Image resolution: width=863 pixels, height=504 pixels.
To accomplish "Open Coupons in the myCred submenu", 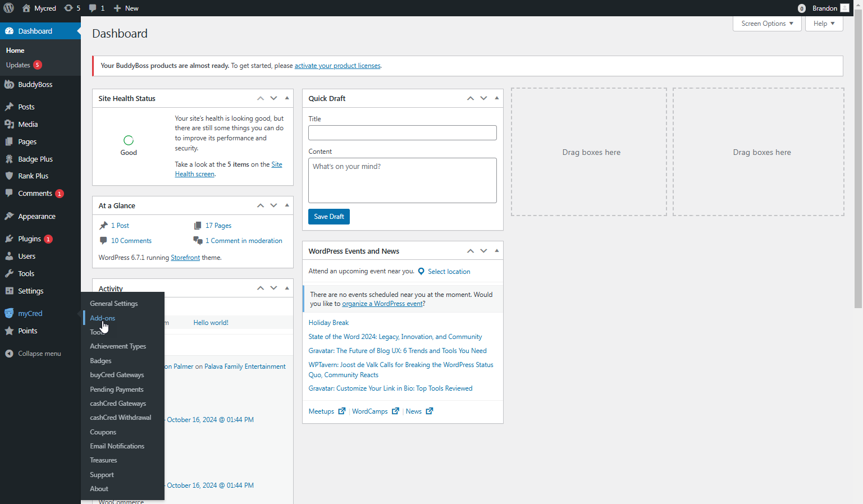I will [x=103, y=432].
